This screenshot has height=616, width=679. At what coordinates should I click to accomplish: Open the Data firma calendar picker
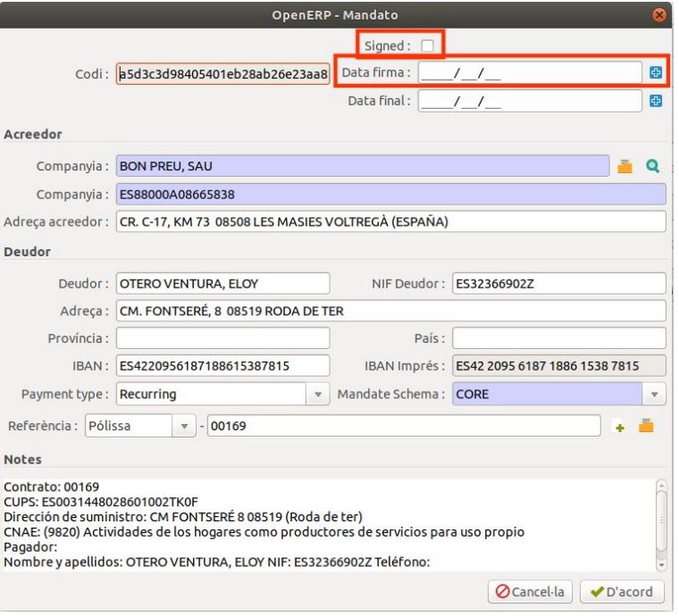point(655,72)
